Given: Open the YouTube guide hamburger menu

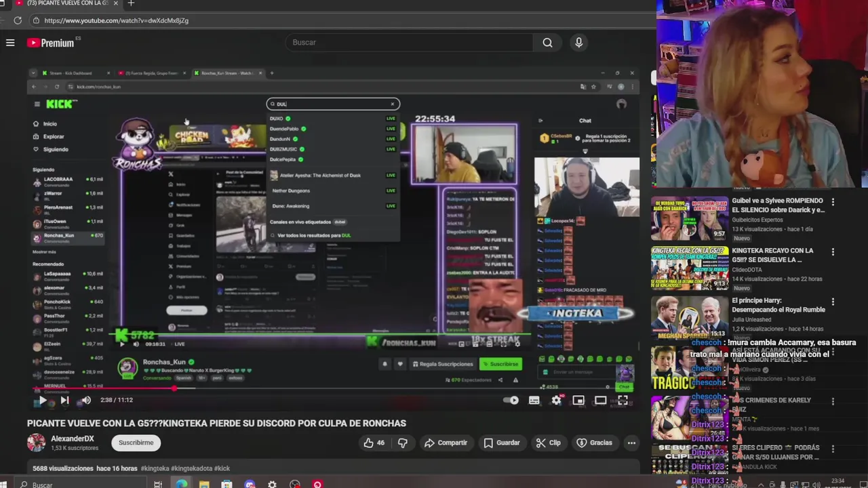Looking at the screenshot, I should tap(10, 43).
